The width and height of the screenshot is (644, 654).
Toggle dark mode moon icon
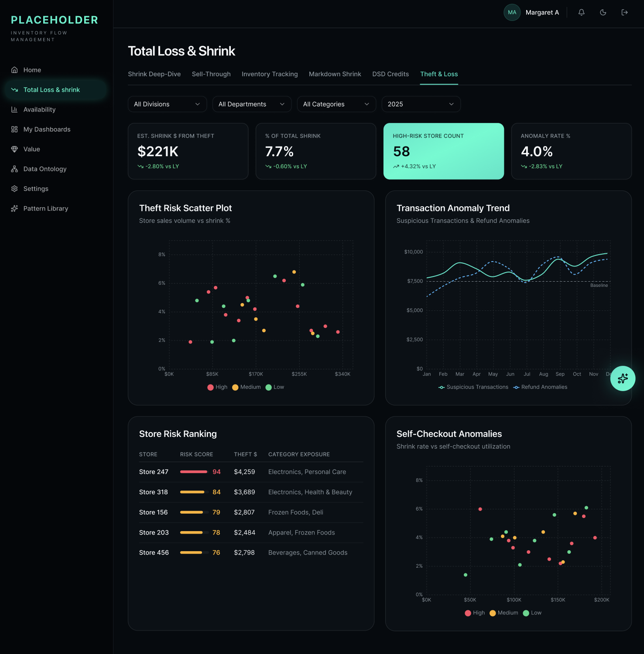coord(603,12)
